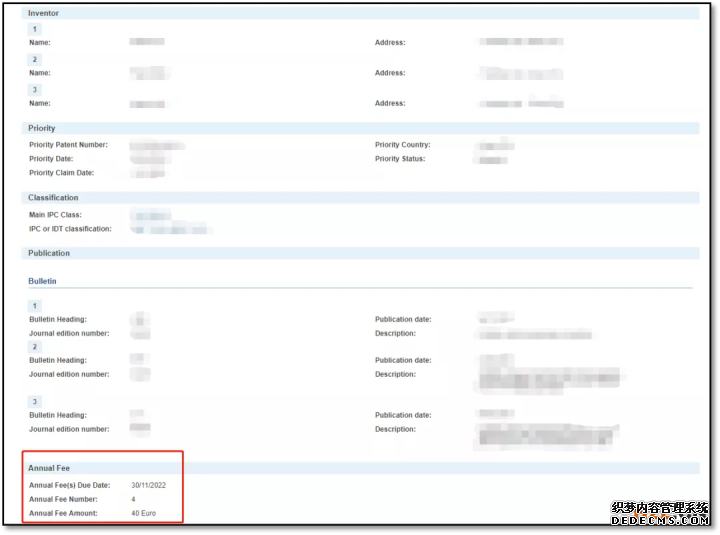This screenshot has width=720, height=535.
Task: Collapse the Priority section header
Action: click(x=42, y=128)
